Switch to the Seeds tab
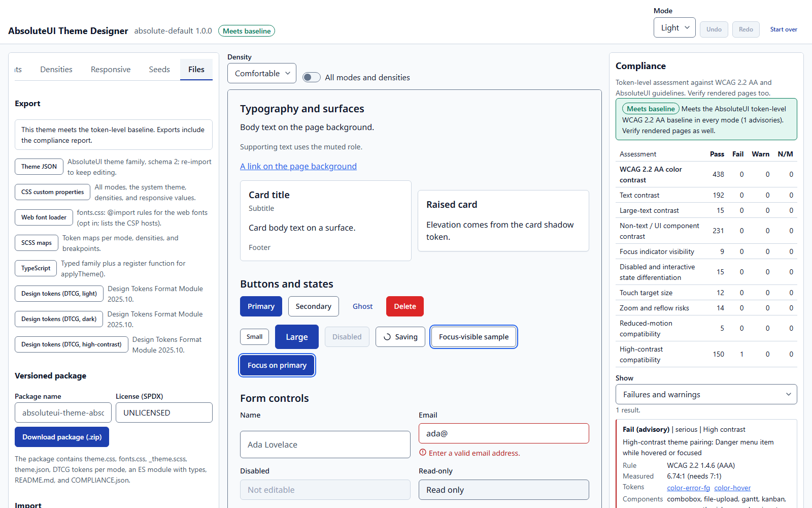The image size is (812, 508). 159,70
